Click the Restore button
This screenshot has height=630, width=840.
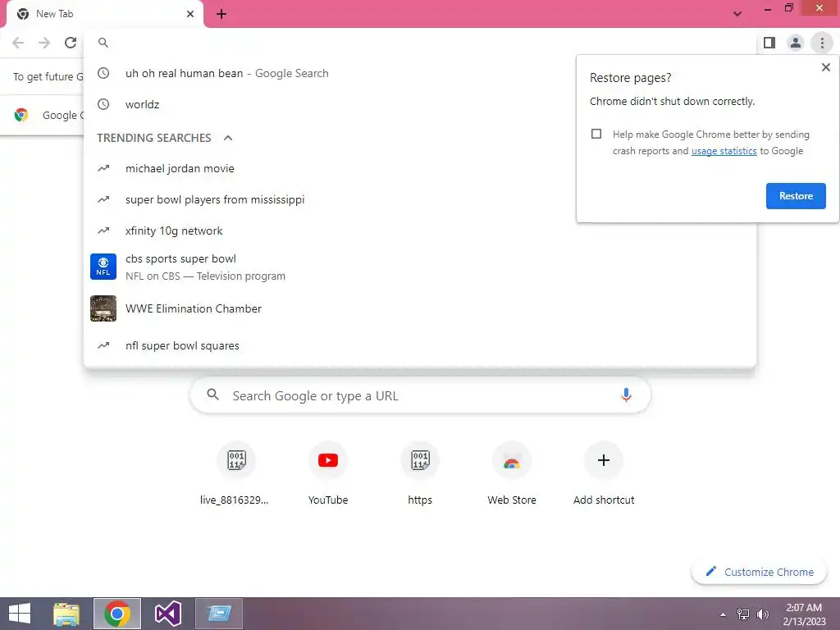pyautogui.click(x=796, y=196)
